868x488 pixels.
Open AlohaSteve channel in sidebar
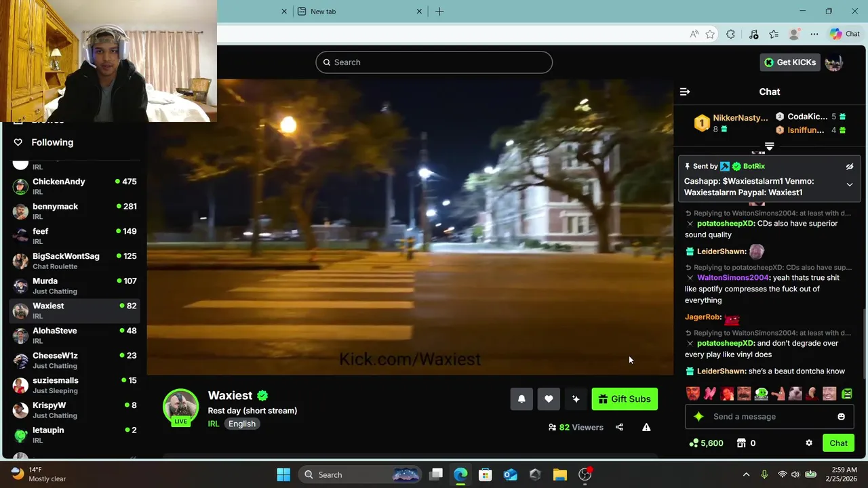click(x=75, y=335)
